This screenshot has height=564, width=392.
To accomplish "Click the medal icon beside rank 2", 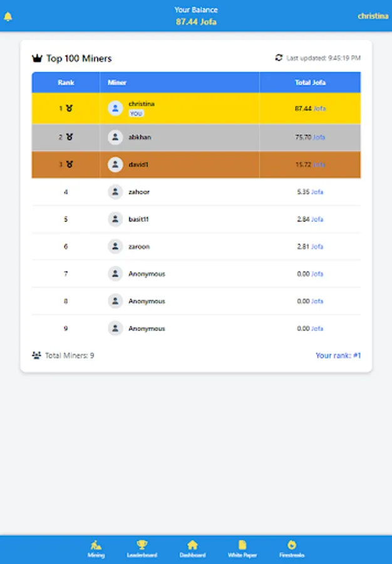I will [68, 137].
